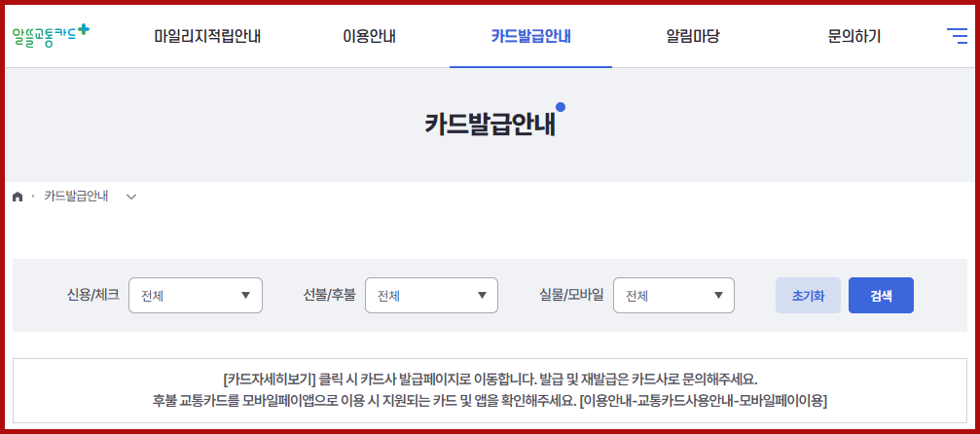Expand 카드발급안내 breadcrumb chevron
This screenshot has height=434, width=980.
pos(131,197)
